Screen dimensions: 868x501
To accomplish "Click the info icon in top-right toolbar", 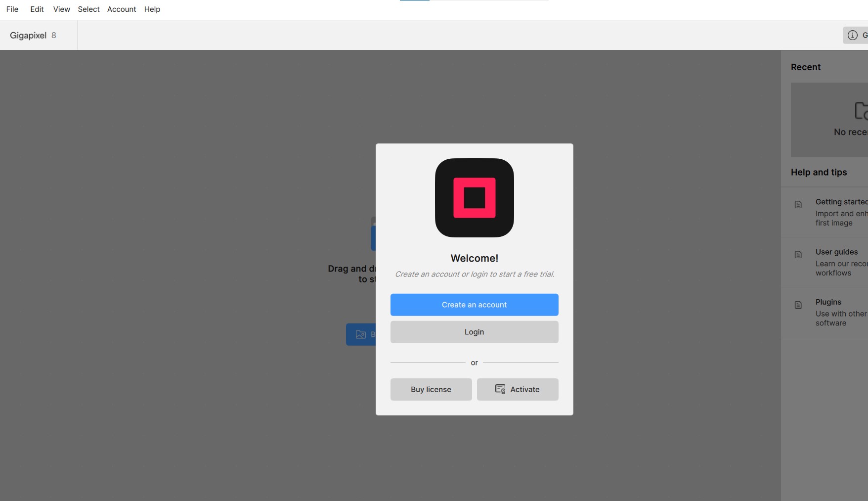I will [852, 35].
